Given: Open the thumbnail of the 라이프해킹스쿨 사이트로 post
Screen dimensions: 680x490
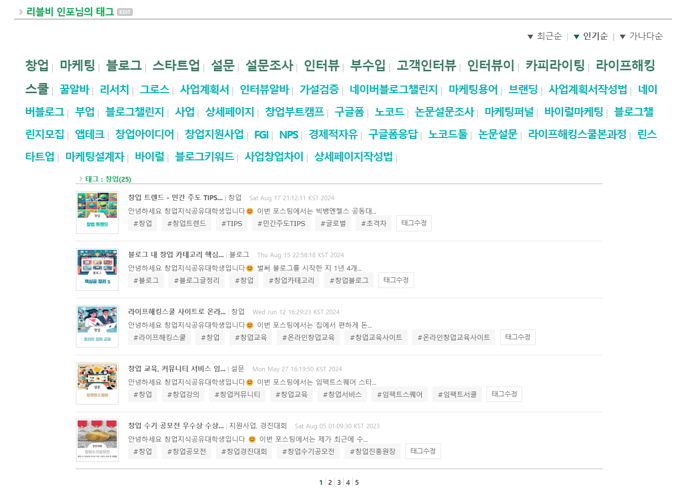Looking at the screenshot, I should pyautogui.click(x=97, y=327).
